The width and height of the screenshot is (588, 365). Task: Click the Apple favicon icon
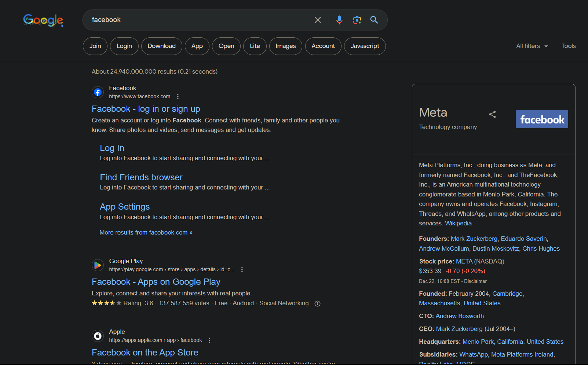pos(98,336)
